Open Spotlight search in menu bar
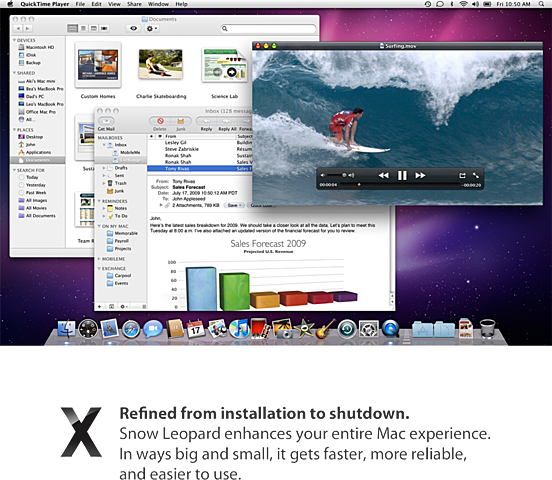 click(541, 4)
